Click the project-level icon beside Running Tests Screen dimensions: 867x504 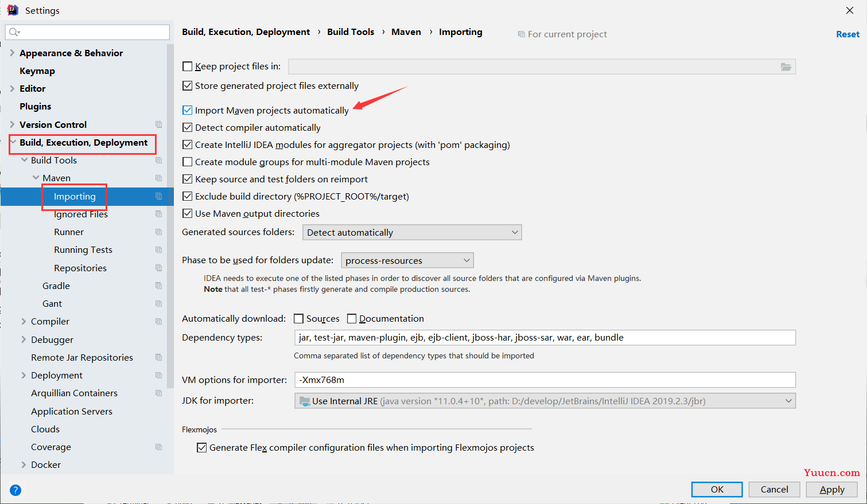158,249
